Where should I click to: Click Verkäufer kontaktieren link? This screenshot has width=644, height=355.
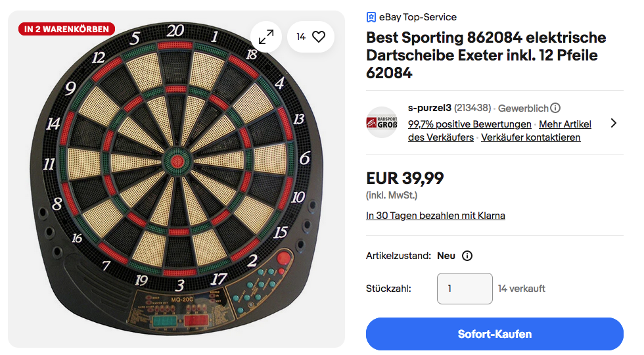[530, 137]
